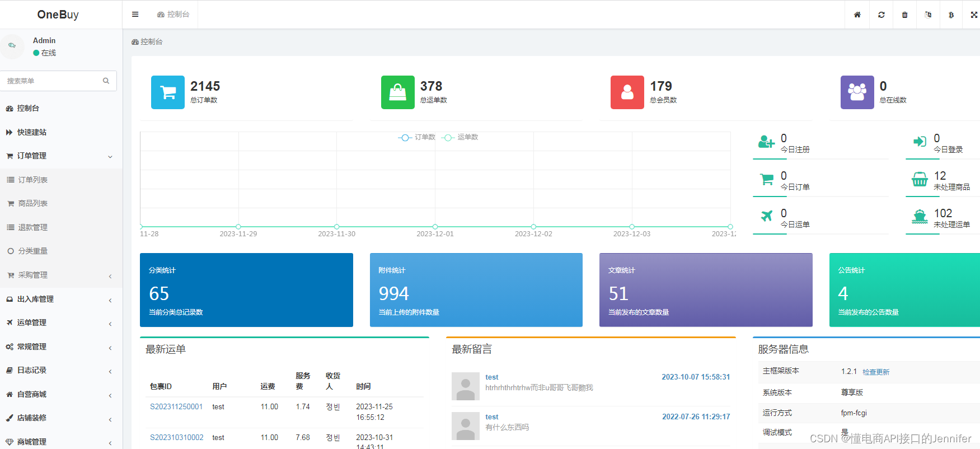This screenshot has width=980, height=449.
Task: Toggle fullscreen icon at top right
Action: pyautogui.click(x=974, y=15)
